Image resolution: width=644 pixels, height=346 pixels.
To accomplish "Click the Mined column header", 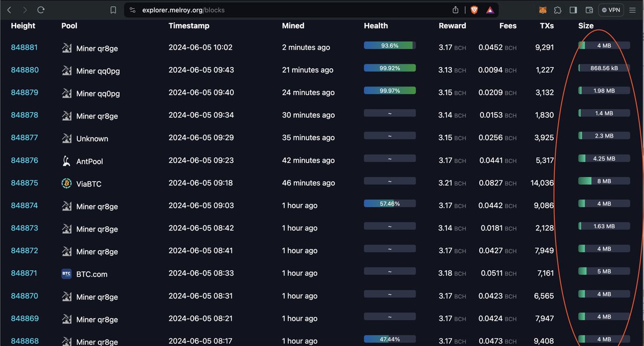I will coord(293,26).
